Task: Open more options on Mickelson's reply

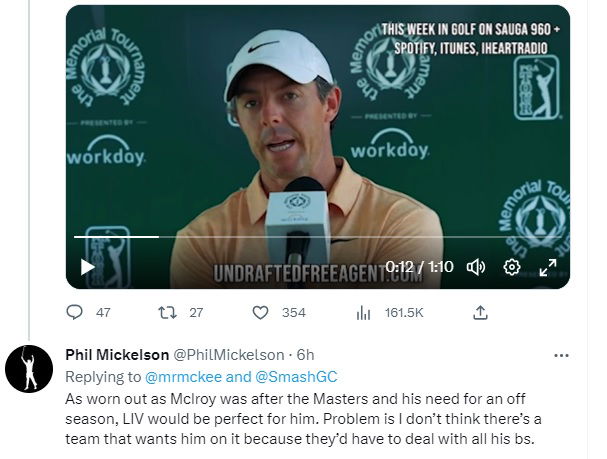Action: coord(561,354)
